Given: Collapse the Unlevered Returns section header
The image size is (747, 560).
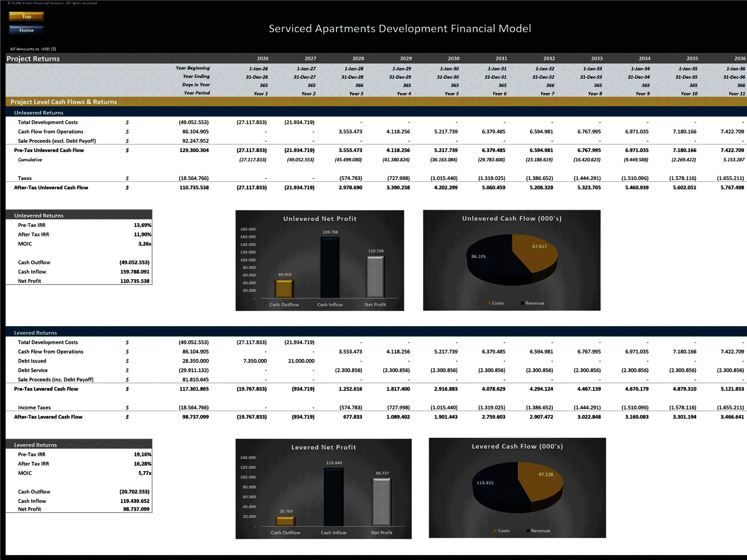Looking at the screenshot, I should click(x=39, y=113).
